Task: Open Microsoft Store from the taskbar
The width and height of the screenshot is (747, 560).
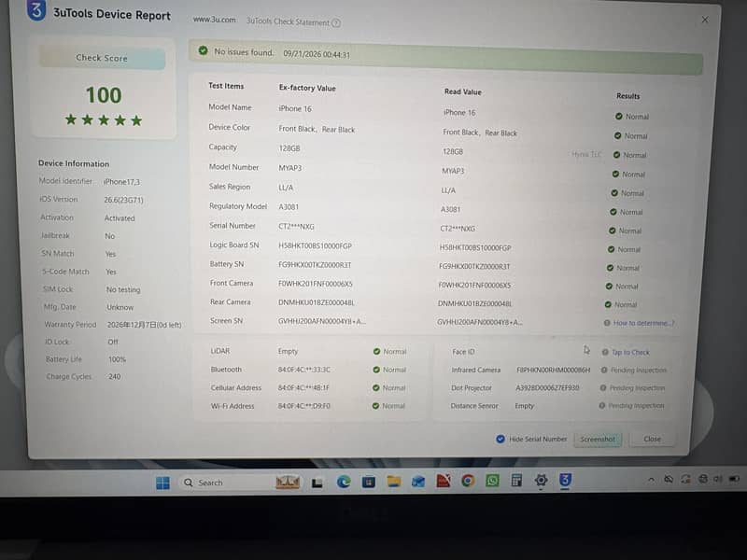Action: (x=368, y=482)
